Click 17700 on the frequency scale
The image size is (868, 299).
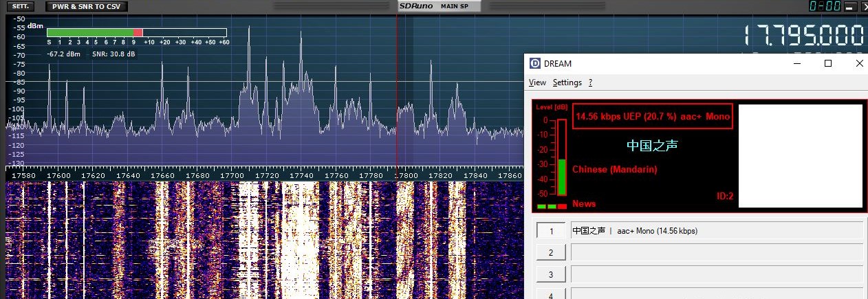point(232,176)
